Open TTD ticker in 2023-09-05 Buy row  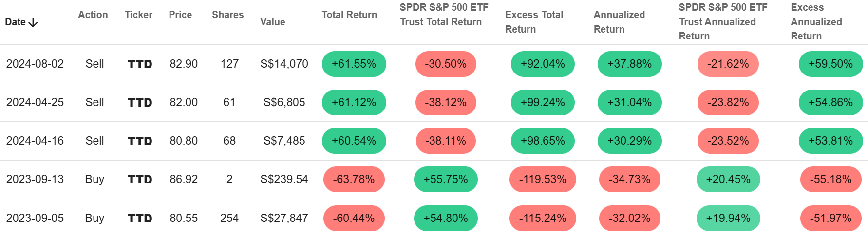[140, 219]
